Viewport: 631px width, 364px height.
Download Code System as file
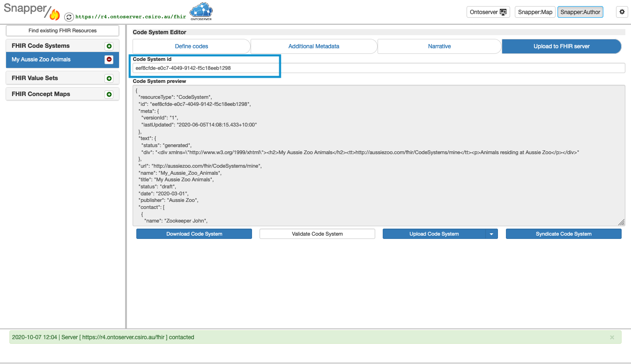coord(194,234)
